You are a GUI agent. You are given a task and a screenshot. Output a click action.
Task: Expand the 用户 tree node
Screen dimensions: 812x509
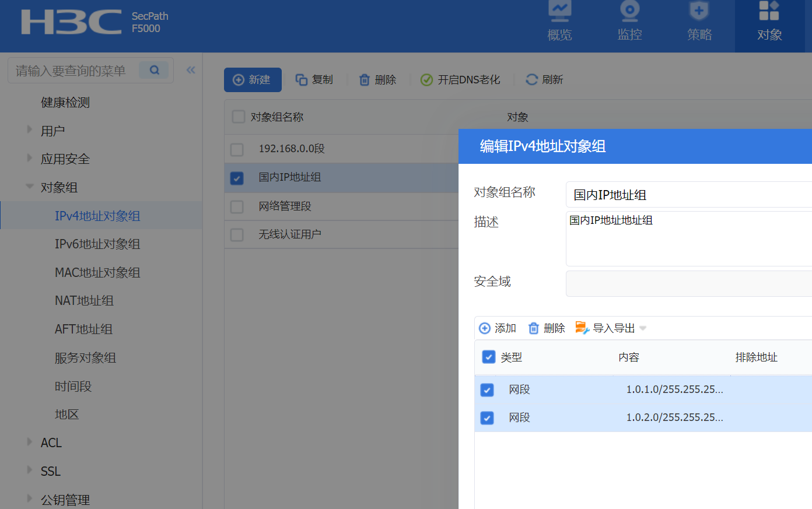coord(30,130)
